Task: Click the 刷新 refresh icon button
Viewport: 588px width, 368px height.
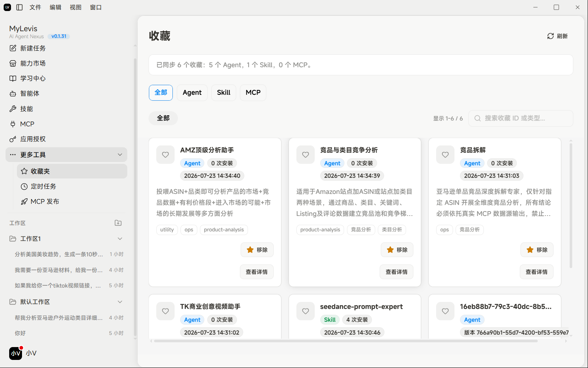Action: pos(557,36)
